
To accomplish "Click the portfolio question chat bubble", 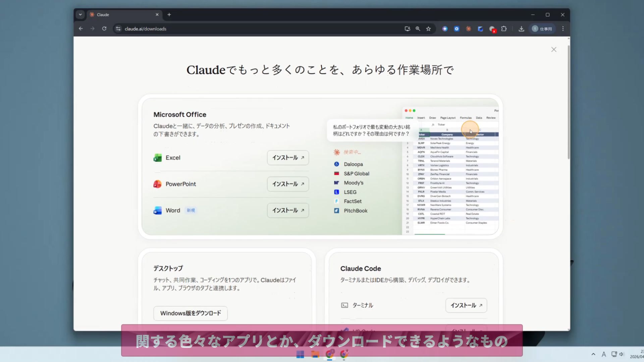I will click(x=371, y=130).
